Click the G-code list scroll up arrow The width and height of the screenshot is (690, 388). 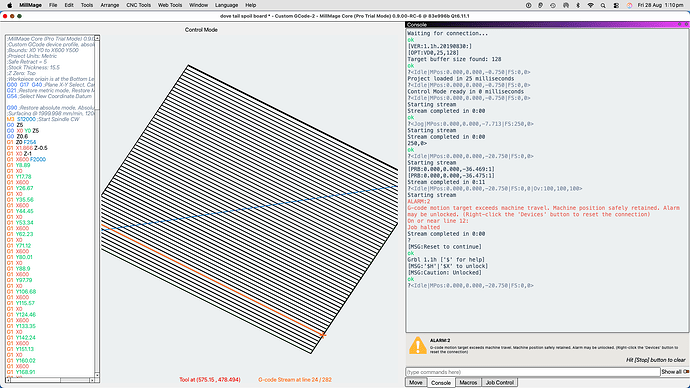point(97,38)
